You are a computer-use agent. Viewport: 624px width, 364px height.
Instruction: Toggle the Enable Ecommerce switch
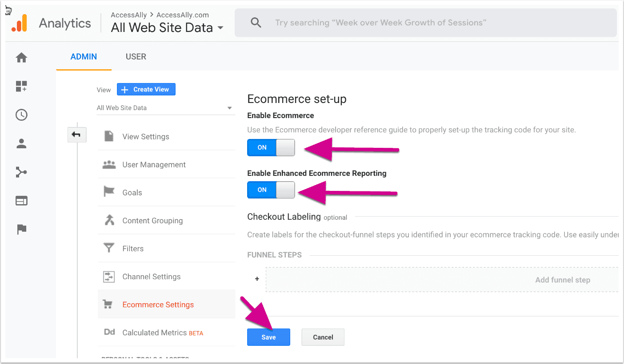tap(271, 147)
